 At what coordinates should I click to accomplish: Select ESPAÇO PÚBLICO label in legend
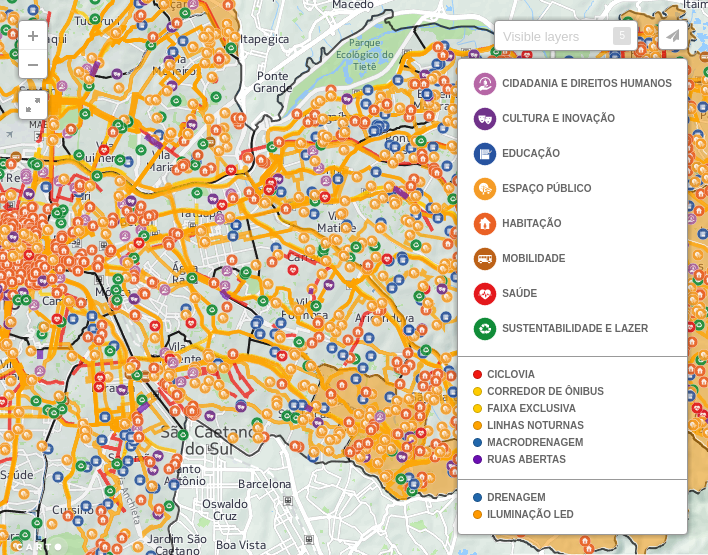547,188
